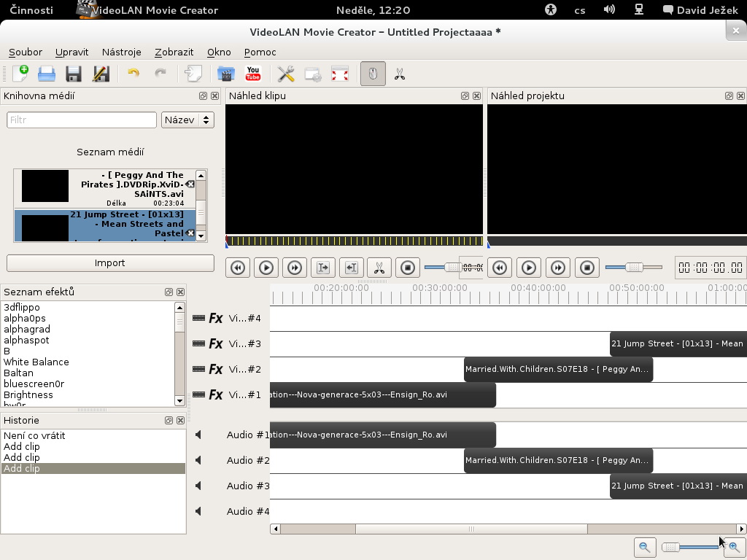Click the timeline zoom slider
Viewport: 747px width, 560px height.
tap(691, 547)
